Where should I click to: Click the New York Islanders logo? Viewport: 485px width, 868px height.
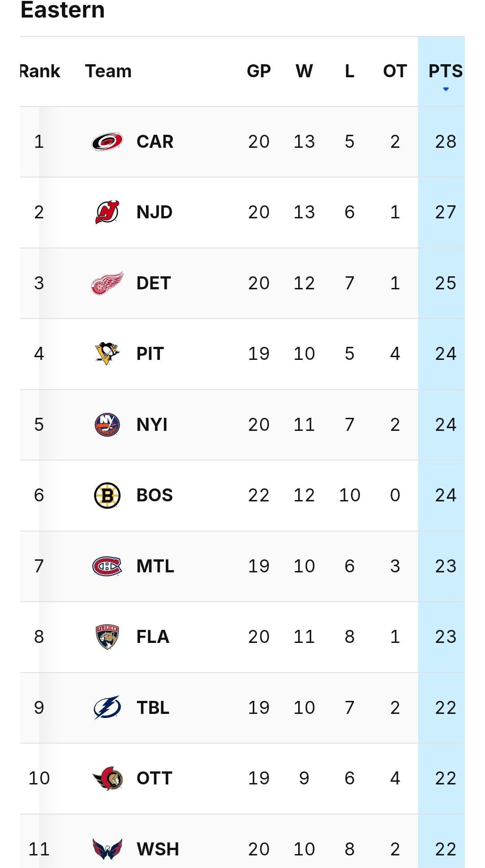coord(107,425)
